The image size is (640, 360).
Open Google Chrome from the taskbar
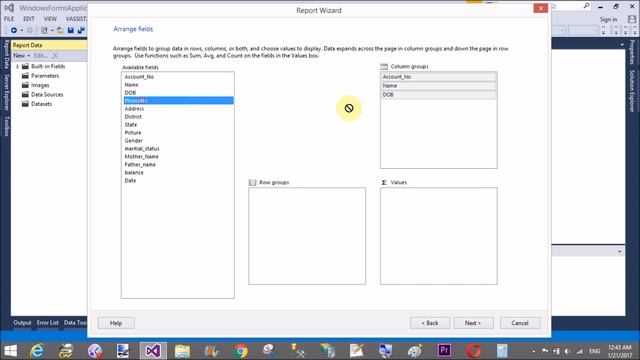(241, 351)
